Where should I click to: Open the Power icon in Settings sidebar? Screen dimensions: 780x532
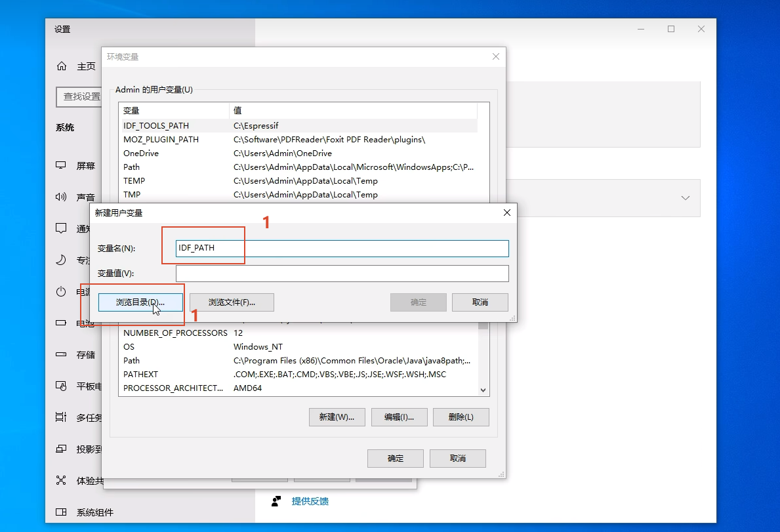coord(61,291)
